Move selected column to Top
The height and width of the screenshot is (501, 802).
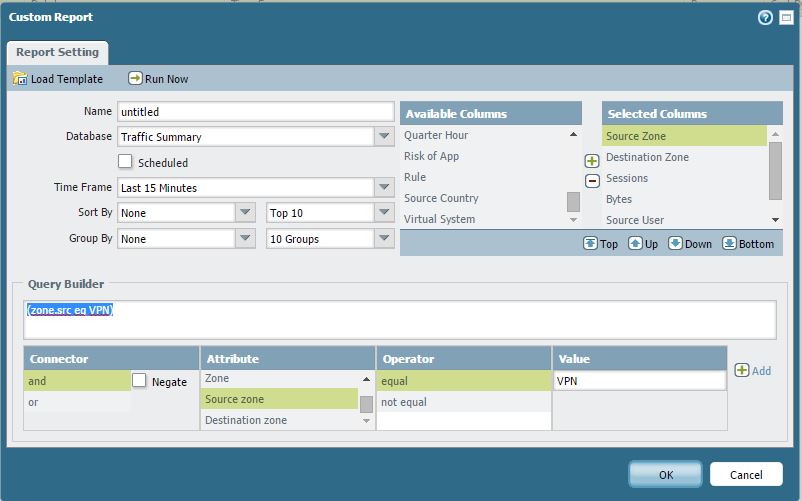coord(600,244)
